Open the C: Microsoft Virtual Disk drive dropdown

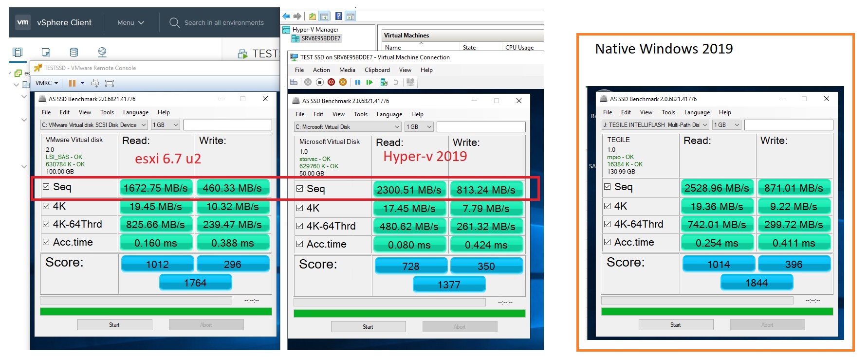[348, 127]
